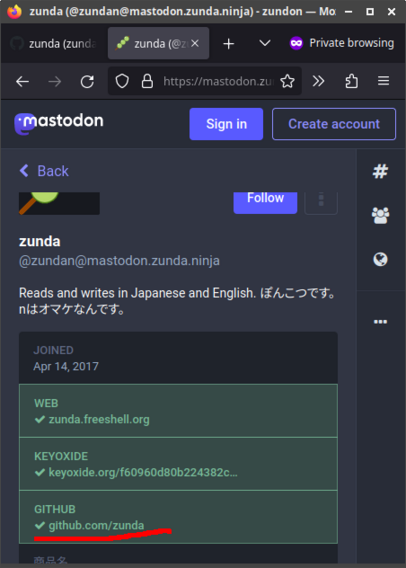406x568 pixels.
Task: Follow the zunda account
Action: point(265,202)
